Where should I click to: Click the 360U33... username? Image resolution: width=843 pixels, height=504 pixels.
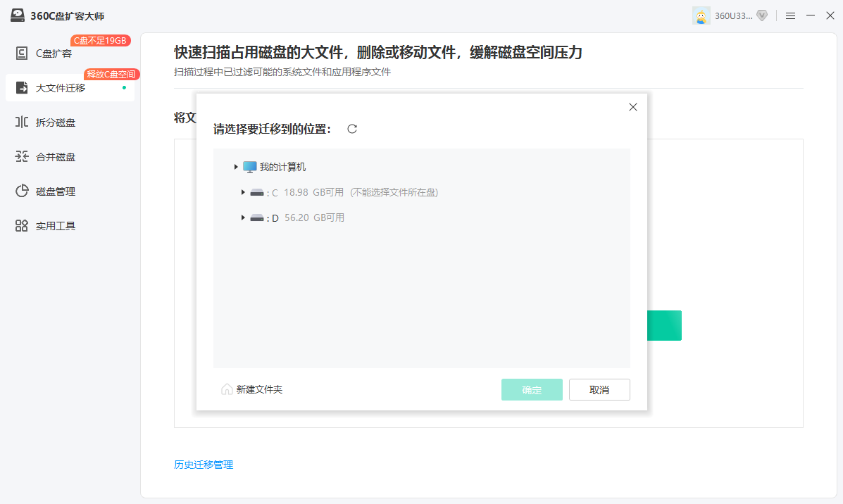pos(733,16)
